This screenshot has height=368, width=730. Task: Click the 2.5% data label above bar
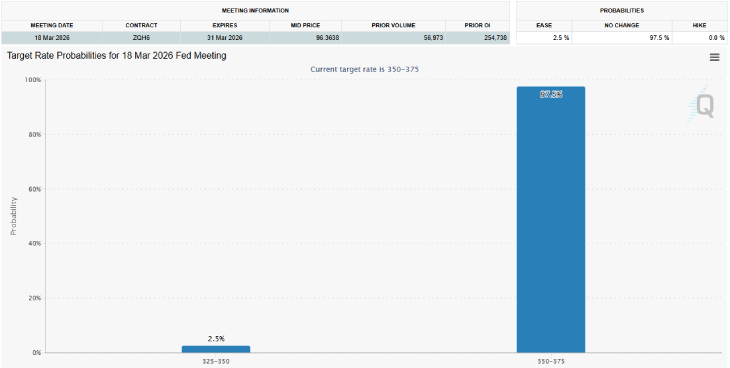point(216,339)
